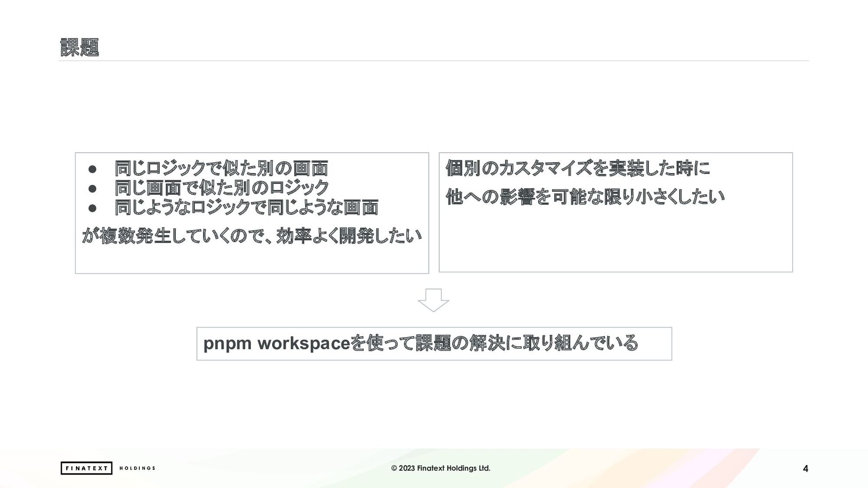This screenshot has width=868, height=488.
Task: Click the © 2023 Finatext Holdings Ltd. footer
Action: 440,468
